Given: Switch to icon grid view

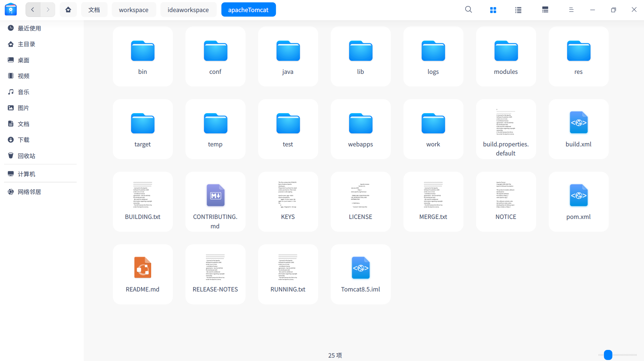Looking at the screenshot, I should pos(493,10).
